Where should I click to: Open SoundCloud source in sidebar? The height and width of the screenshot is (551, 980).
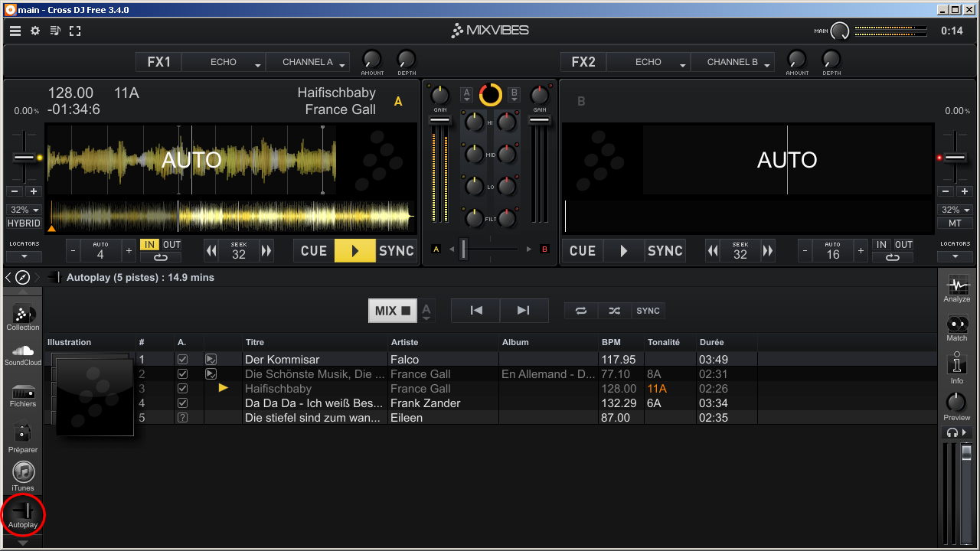click(23, 355)
